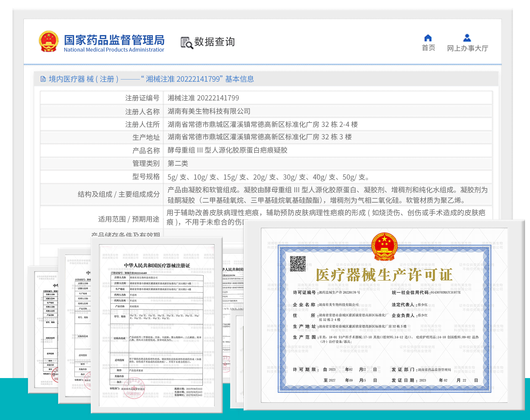Click the red emblem atop the production license

[x=384, y=246]
